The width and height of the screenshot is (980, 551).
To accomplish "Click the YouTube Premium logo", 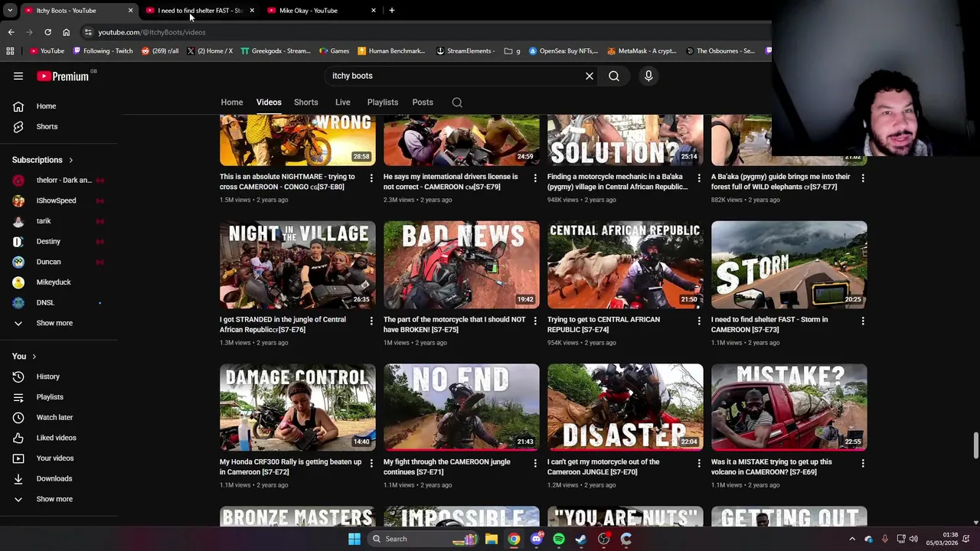I will [64, 76].
